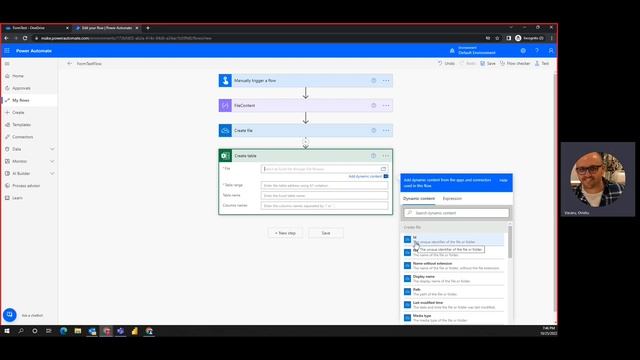Click Save in the top toolbar
Screen dimensions: 640x360
[488, 63]
